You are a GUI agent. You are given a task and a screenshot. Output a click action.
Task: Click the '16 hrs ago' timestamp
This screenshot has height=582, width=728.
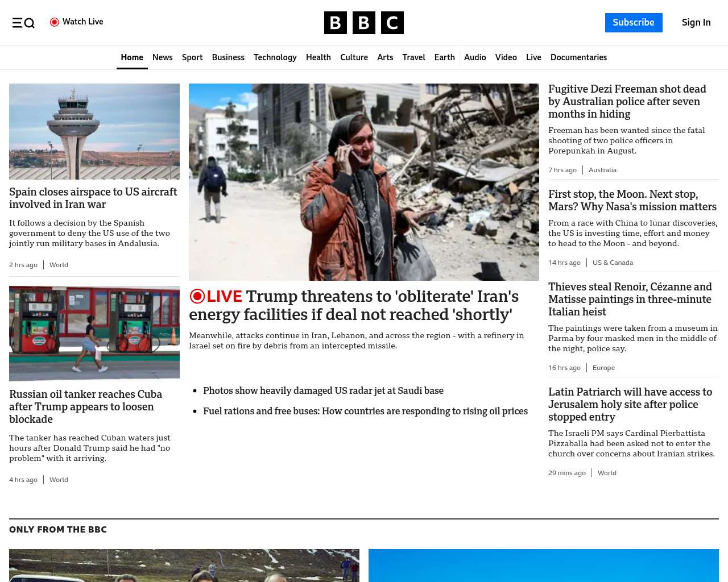(x=564, y=368)
